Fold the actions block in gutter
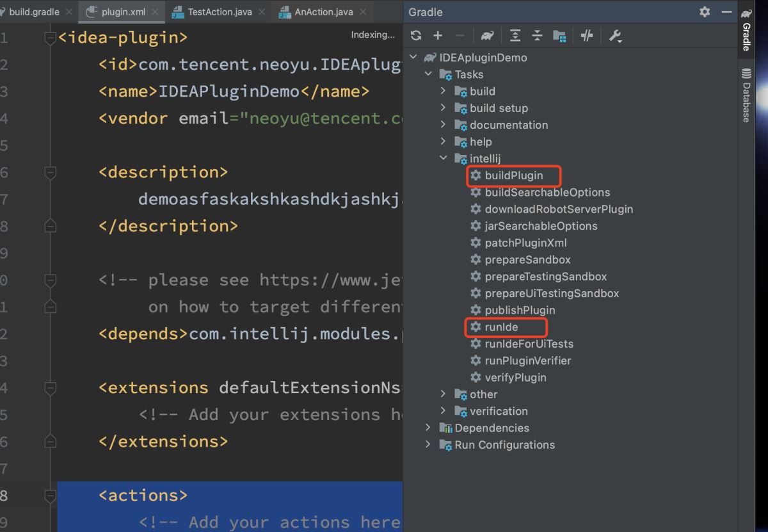This screenshot has height=532, width=768. [51, 496]
